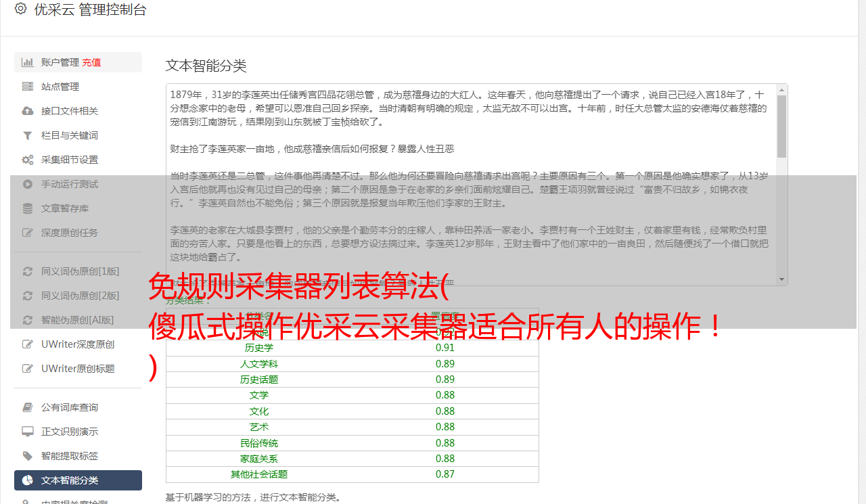Click the 其他社会话题 category cell
This screenshot has width=866, height=504.
click(x=259, y=474)
